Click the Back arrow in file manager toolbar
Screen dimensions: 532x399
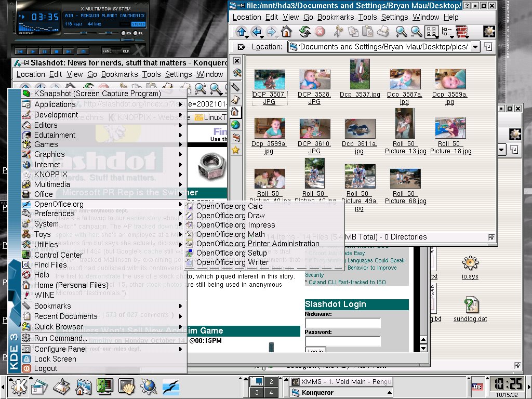pos(257,32)
